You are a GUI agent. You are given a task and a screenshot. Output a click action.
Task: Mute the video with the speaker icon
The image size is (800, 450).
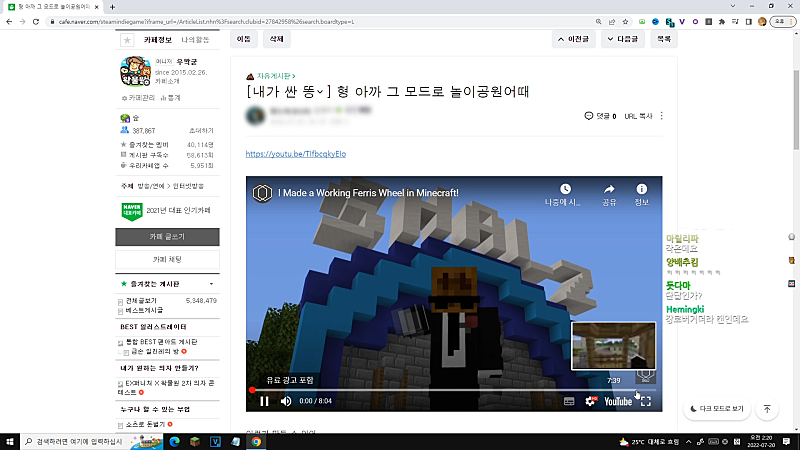click(286, 401)
